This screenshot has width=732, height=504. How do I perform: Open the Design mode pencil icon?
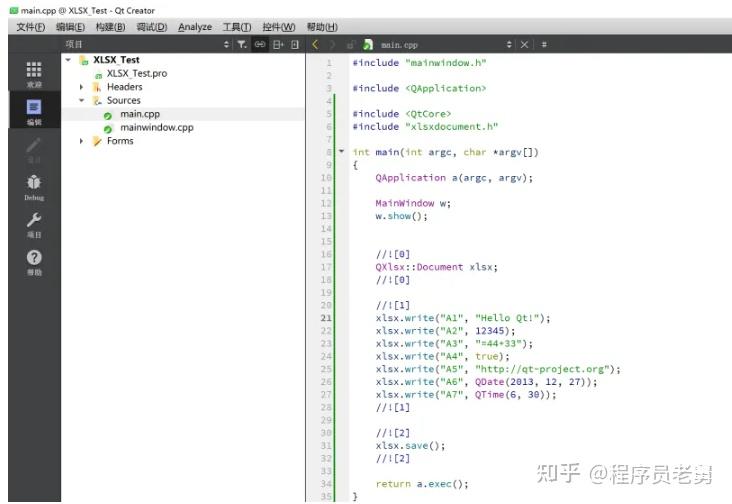click(x=34, y=149)
